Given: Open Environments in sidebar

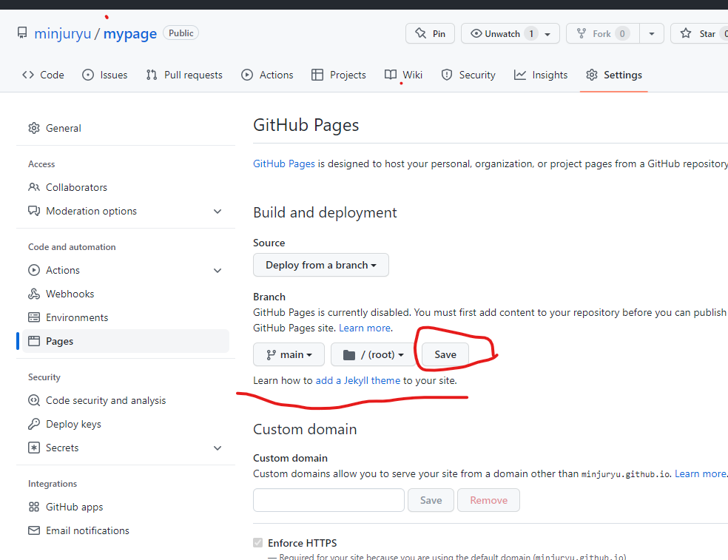Looking at the screenshot, I should [125, 317].
